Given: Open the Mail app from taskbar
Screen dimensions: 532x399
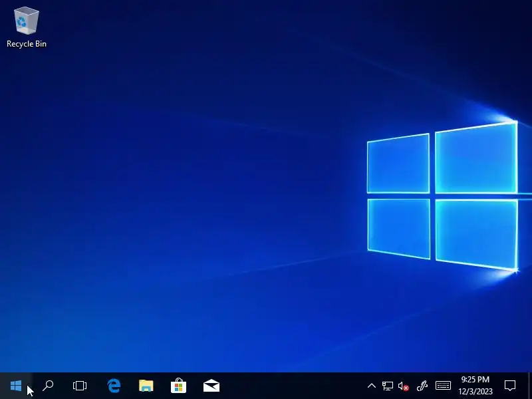Looking at the screenshot, I should 211,386.
